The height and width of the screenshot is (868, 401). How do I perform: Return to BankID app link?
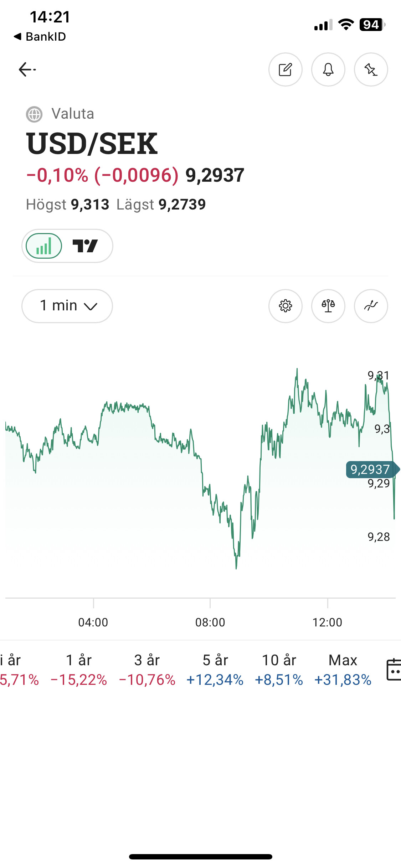tap(40, 36)
